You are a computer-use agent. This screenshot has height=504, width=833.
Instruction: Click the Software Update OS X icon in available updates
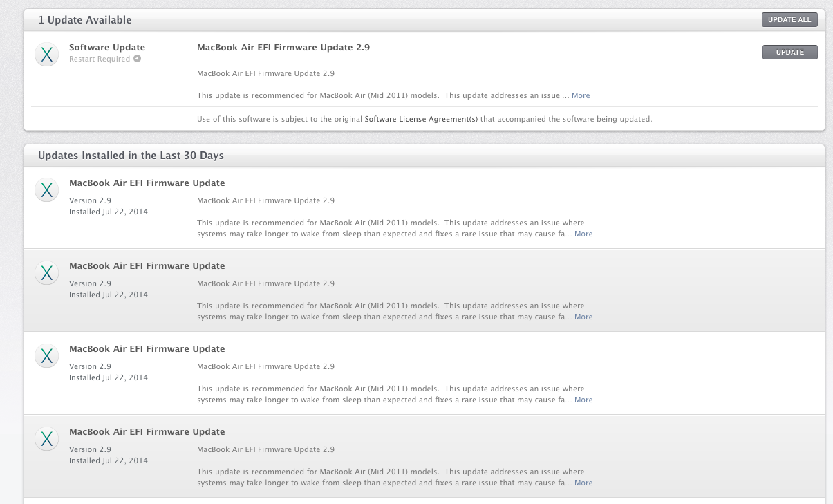click(46, 55)
